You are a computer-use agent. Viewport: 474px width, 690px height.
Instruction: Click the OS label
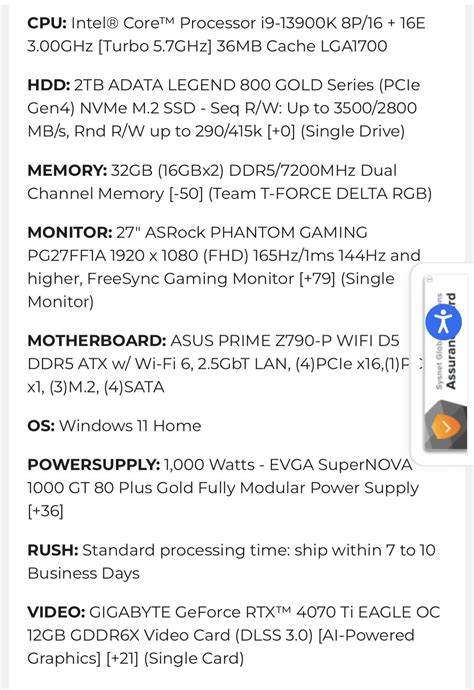tap(41, 426)
